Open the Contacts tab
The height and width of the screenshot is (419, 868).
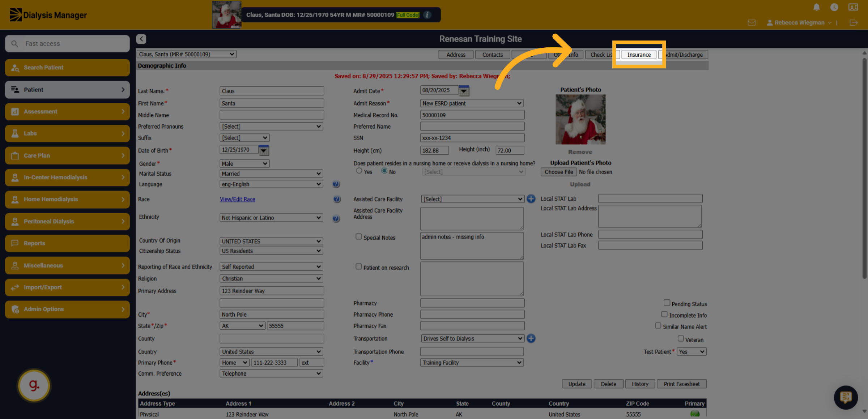[493, 55]
